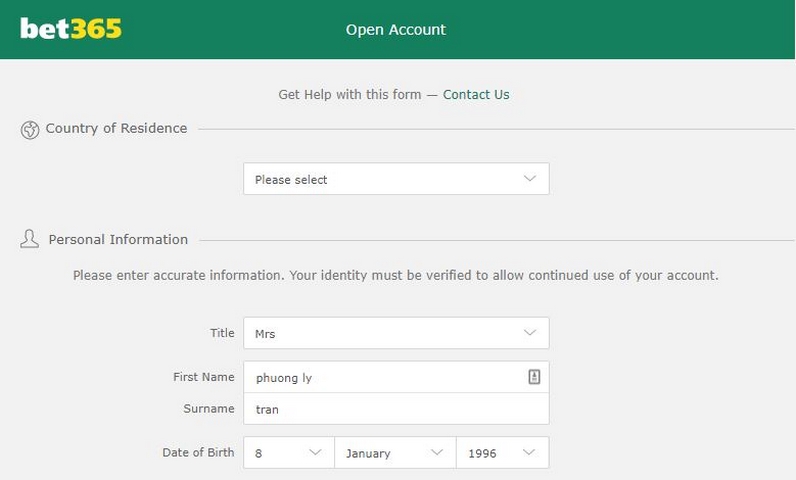Open the birth year dropdown showing 1996
Screen dimensions: 796x480
point(502,452)
